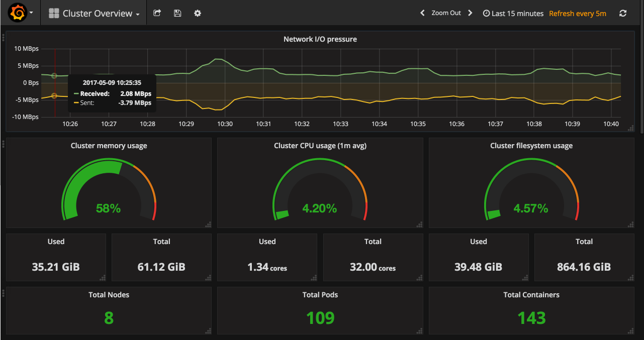Click the 61.12 GiB memory total value
The image size is (644, 340).
(161, 267)
